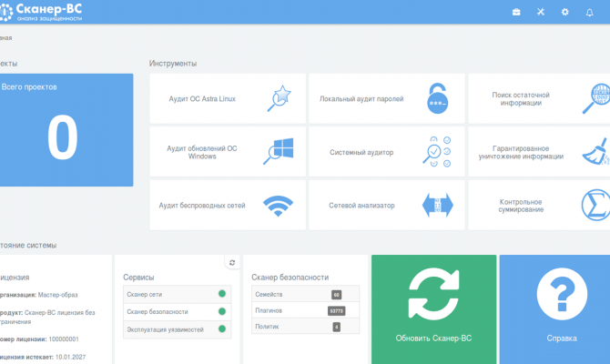This screenshot has width=610, height=364.
Task: Click the Политик count badge
Action: point(337,327)
